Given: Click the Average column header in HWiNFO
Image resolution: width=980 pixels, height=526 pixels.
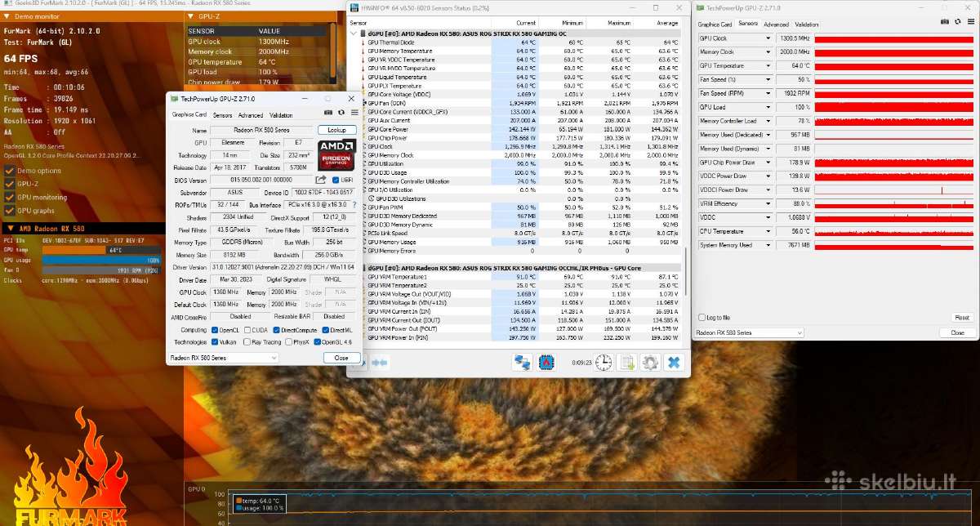Looking at the screenshot, I should tap(667, 23).
